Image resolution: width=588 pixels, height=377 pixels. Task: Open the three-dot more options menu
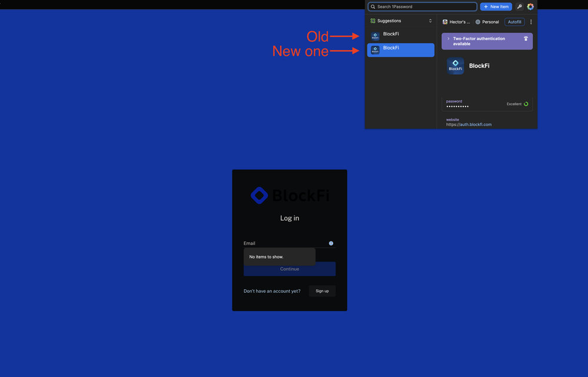coord(531,22)
